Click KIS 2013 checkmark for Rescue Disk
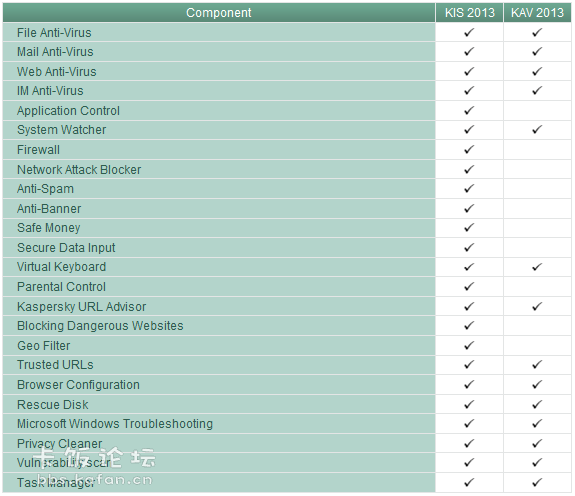 tap(469, 404)
